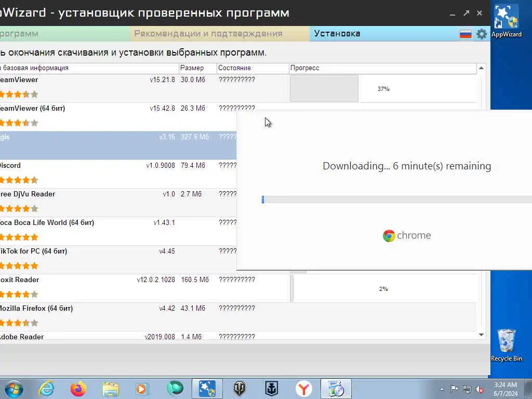Launch Firefox from taskbar

78,389
